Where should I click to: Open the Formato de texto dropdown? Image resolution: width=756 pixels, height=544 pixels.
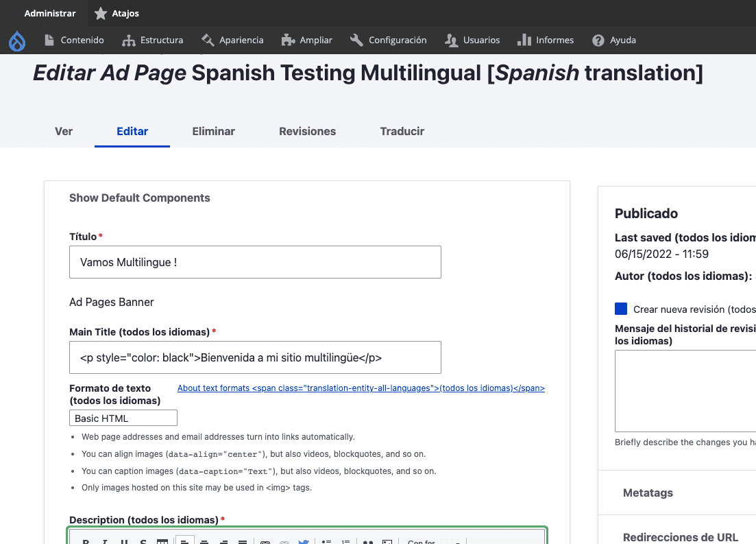[x=123, y=418]
